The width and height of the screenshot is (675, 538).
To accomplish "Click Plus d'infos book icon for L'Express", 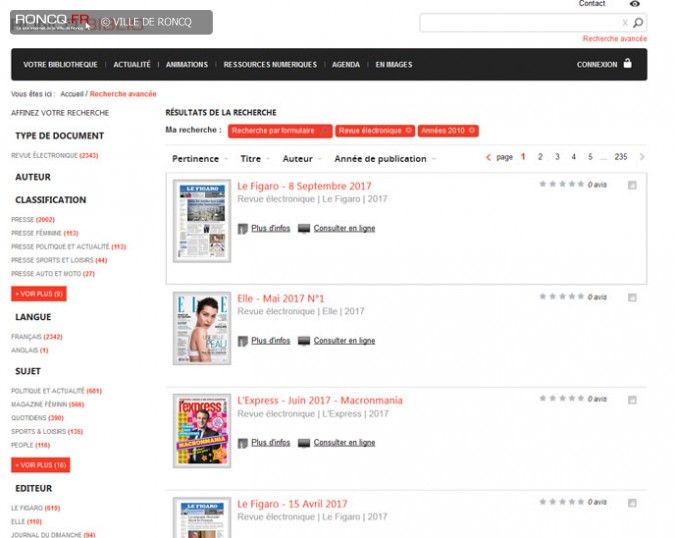I will (x=243, y=443).
